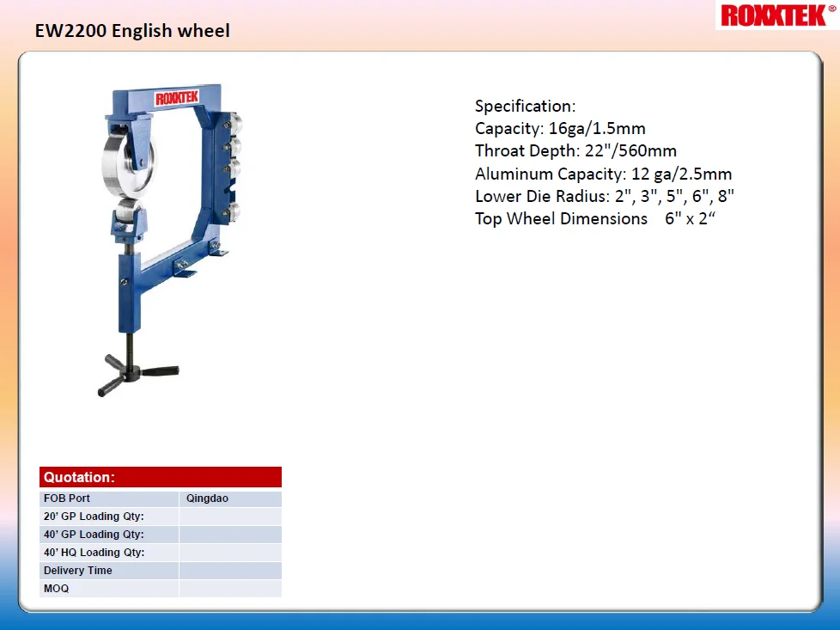The width and height of the screenshot is (840, 630).
Task: Select the EW2200 English wheel title
Action: (x=132, y=31)
